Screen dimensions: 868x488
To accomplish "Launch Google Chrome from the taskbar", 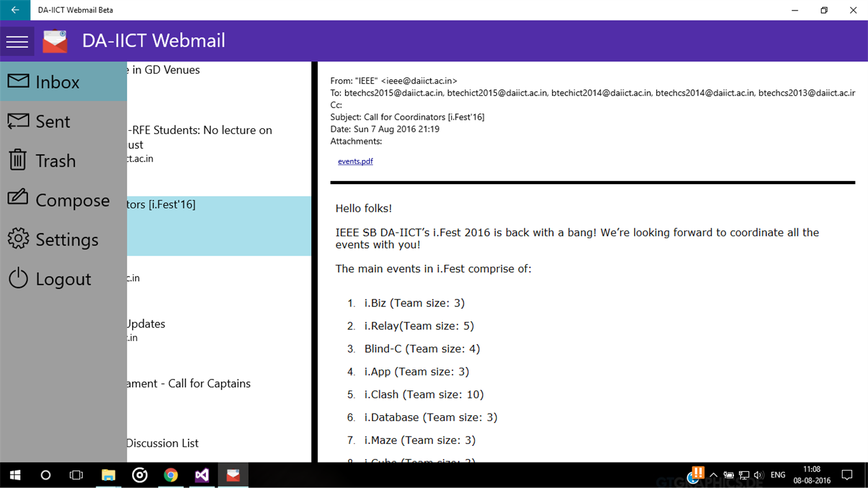I will pyautogui.click(x=171, y=475).
